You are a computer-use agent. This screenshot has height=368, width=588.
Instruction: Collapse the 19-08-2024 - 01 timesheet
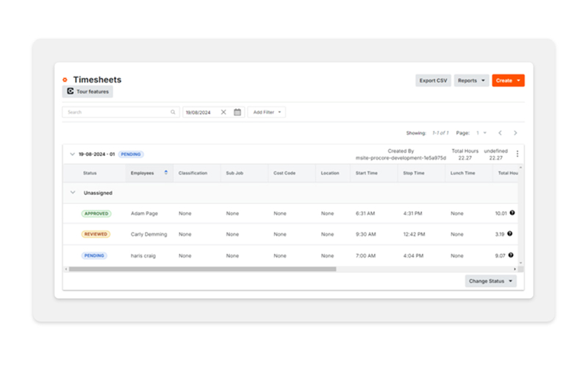72,155
